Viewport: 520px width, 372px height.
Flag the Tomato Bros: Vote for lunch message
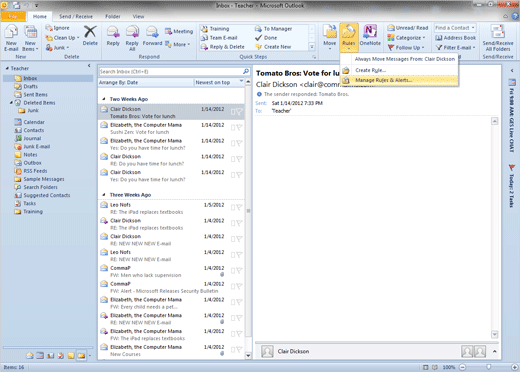click(x=239, y=112)
